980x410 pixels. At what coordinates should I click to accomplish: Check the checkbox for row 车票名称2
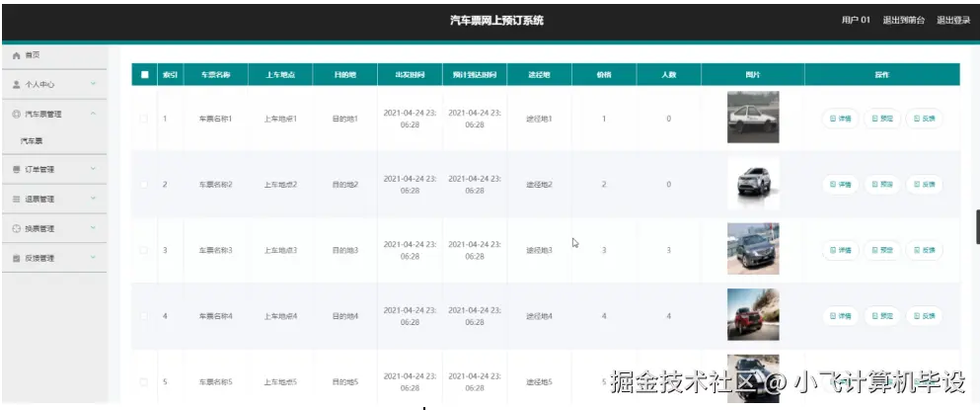(144, 184)
